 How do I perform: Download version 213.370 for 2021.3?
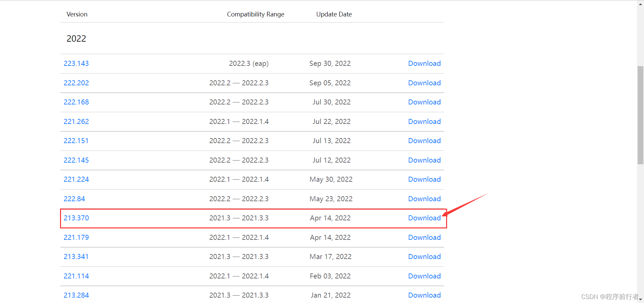[x=424, y=218]
